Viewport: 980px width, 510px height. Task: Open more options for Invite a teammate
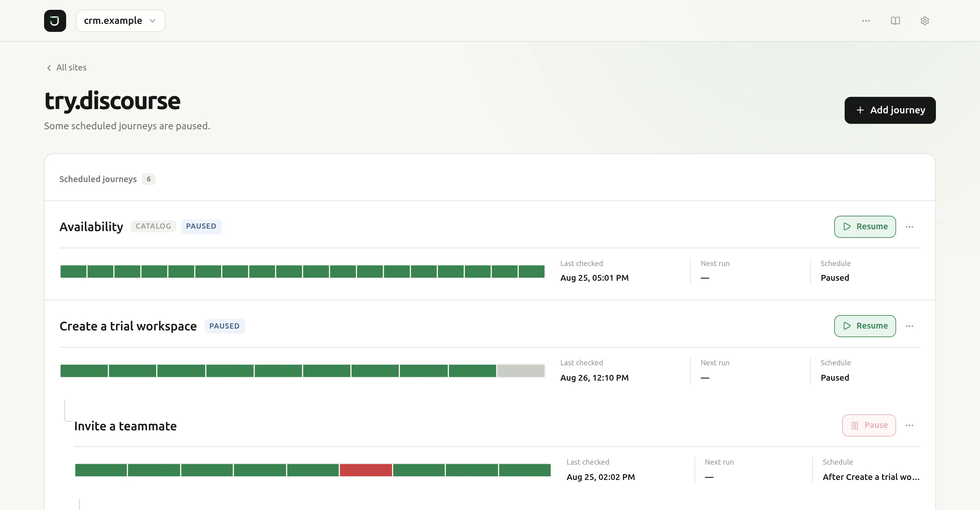click(909, 425)
